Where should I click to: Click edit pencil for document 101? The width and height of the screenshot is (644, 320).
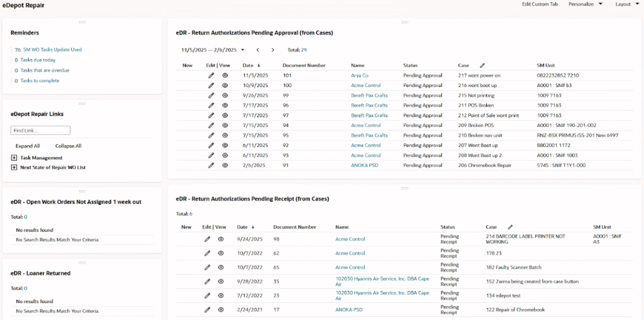(211, 75)
